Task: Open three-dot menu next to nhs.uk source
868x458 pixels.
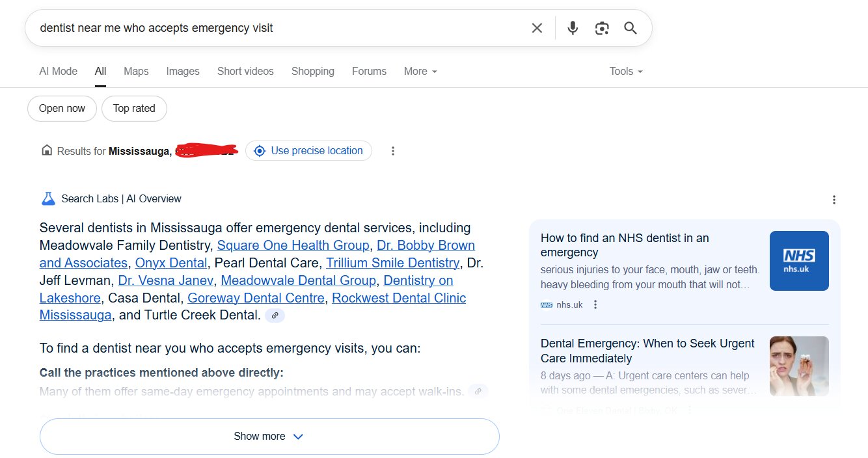Action: tap(595, 304)
